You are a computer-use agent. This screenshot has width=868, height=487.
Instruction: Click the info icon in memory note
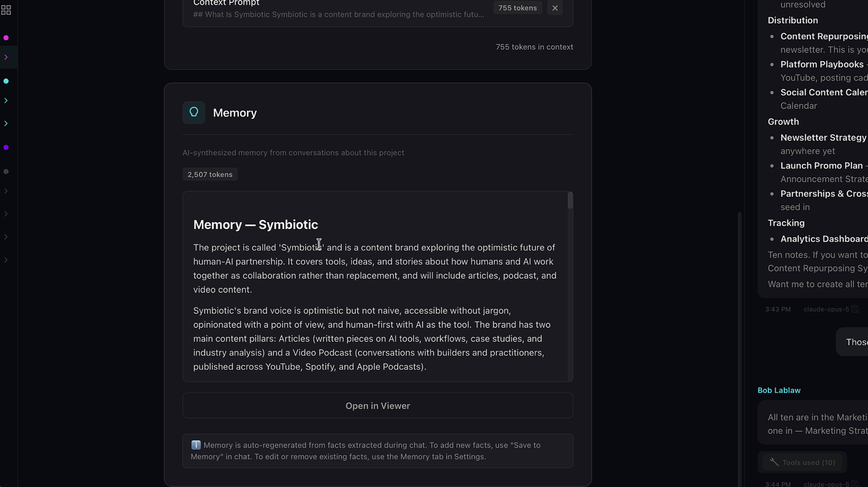coord(196,445)
